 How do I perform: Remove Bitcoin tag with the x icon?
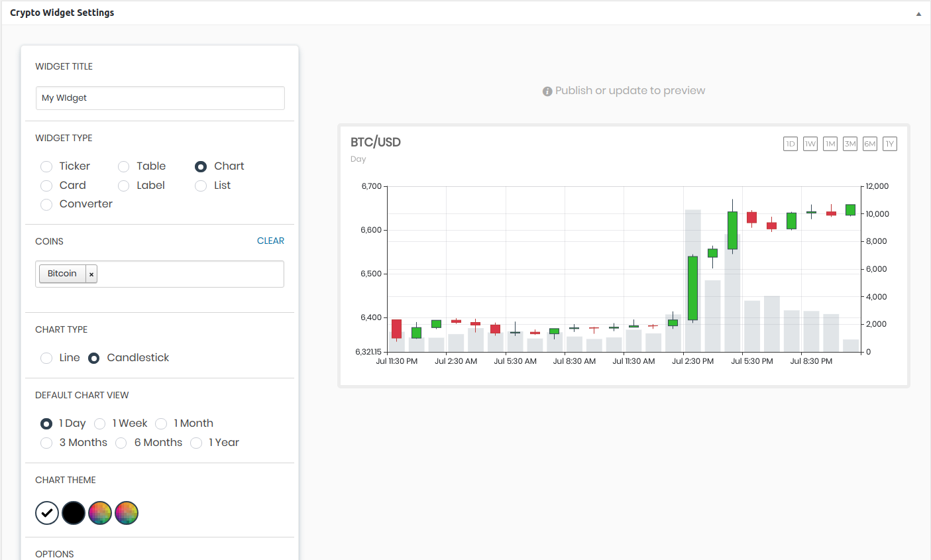tap(91, 274)
